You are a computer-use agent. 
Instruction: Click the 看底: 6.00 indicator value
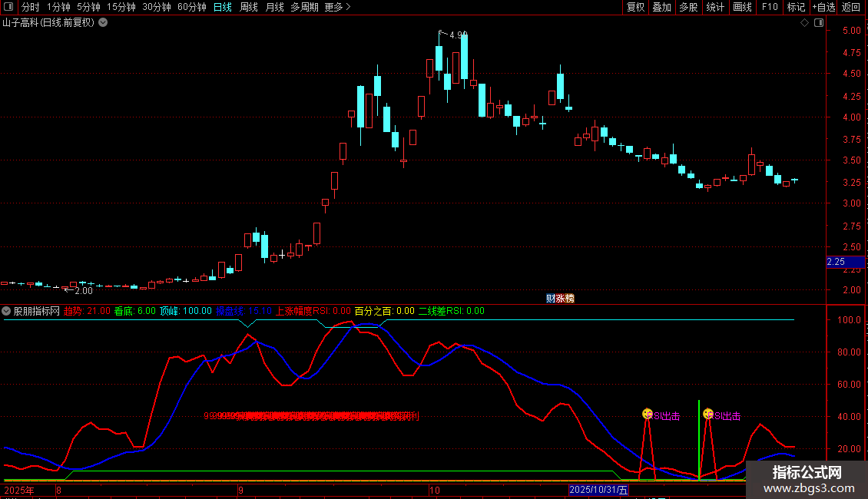point(135,311)
